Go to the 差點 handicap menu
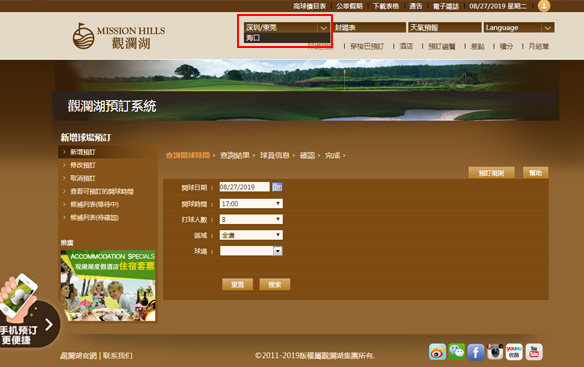This screenshot has width=584, height=367. pos(478,46)
